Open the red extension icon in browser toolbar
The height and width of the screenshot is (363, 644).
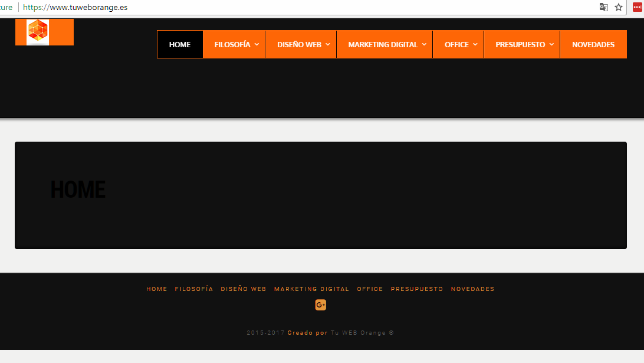pos(636,7)
